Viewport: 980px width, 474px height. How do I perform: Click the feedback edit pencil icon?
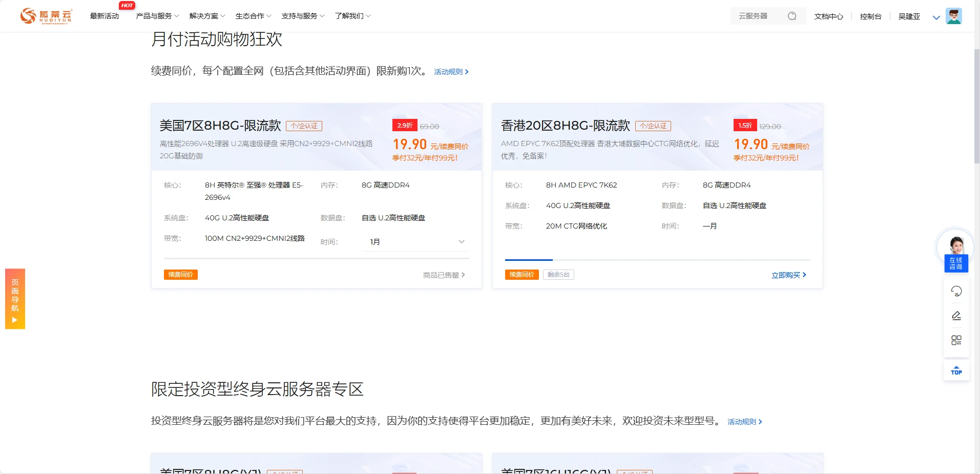coord(956,316)
